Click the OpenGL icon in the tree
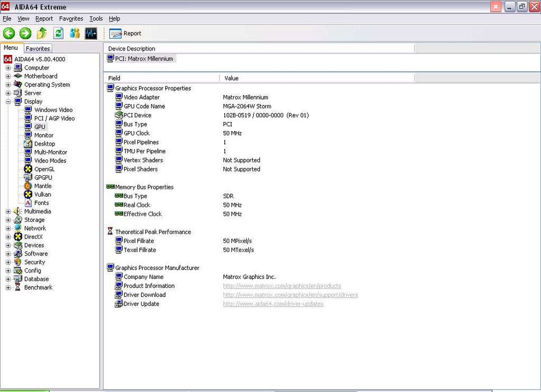 pos(28,169)
